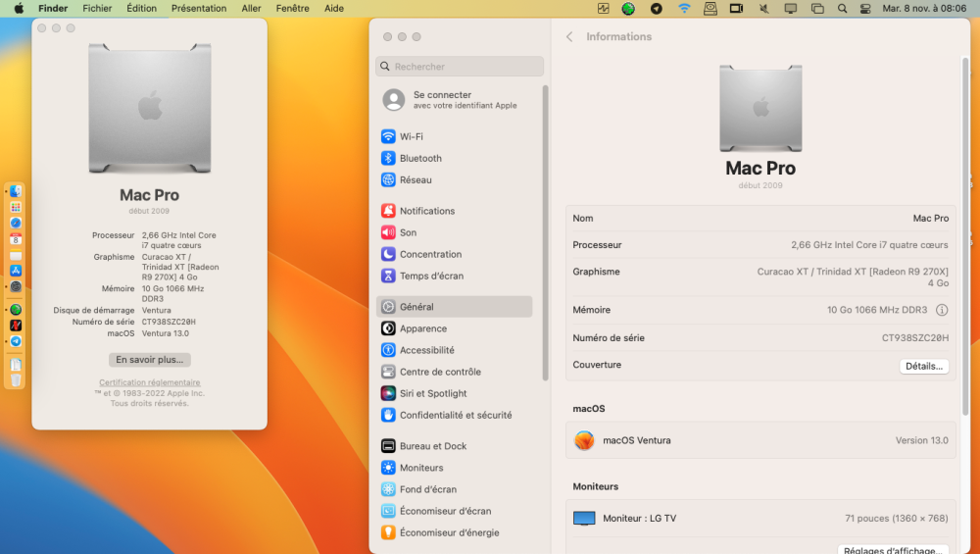Screen dimensions: 980x554
Task: Click the Informations pane scrollbar
Action: point(965,236)
